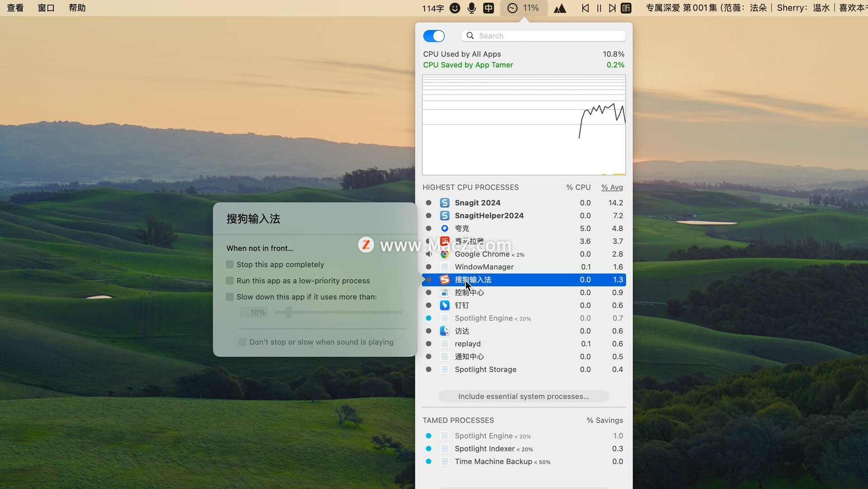Toggle the App Tamer enable switch

point(434,36)
